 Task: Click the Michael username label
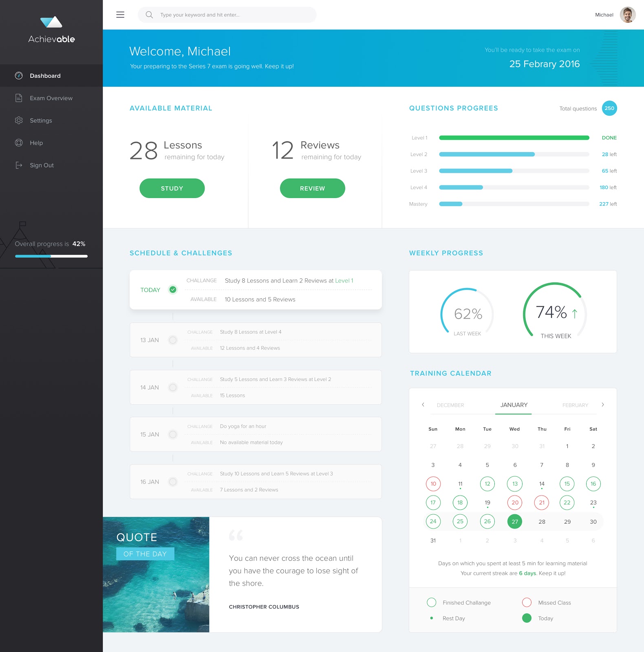pyautogui.click(x=604, y=15)
